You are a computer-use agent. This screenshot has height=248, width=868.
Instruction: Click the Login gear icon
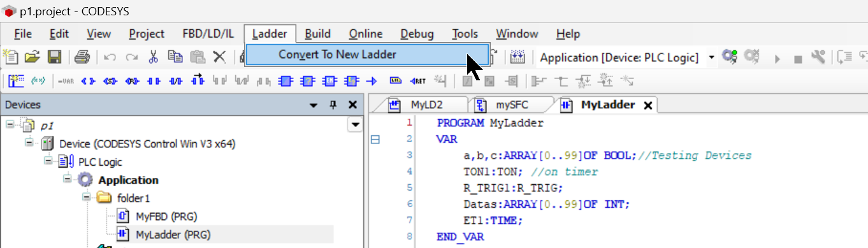[x=729, y=57]
